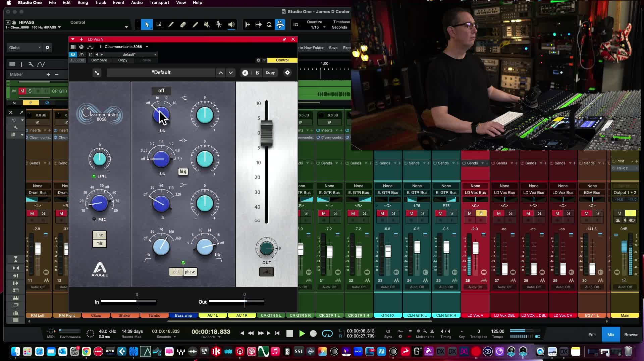Toggle the phase button on the plugin
This screenshot has width=644, height=361.
point(190,272)
